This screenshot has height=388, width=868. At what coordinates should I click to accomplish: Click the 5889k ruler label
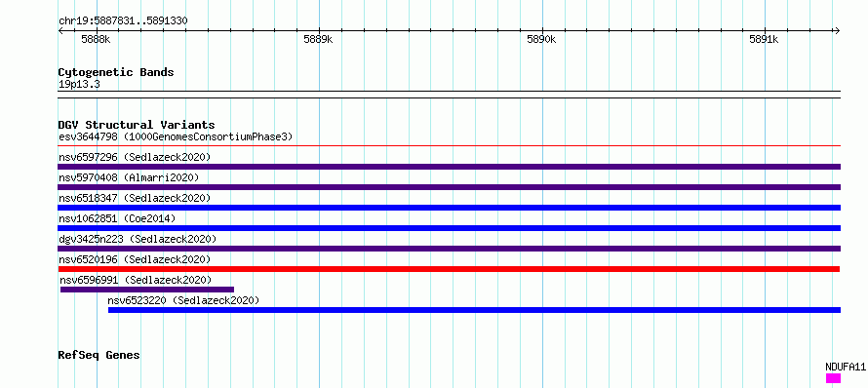point(319,40)
